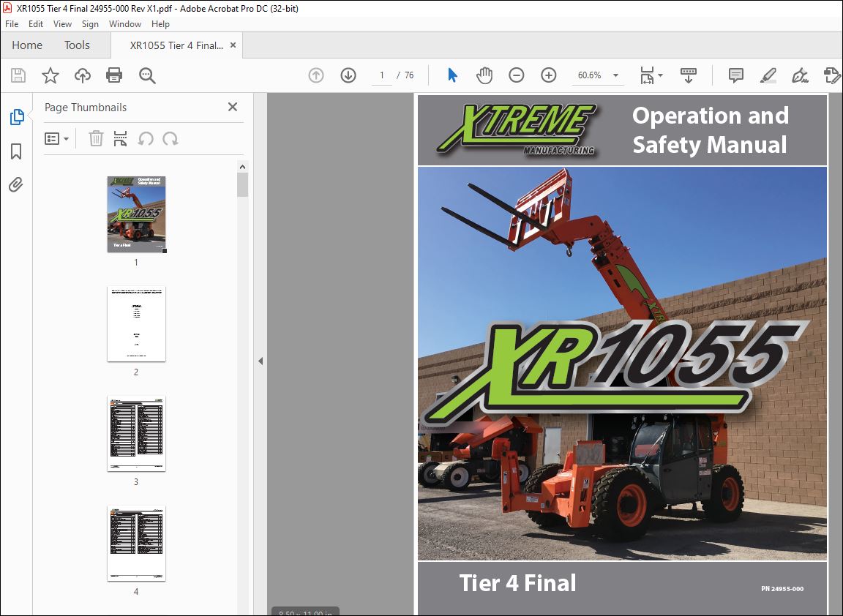This screenshot has height=616, width=843.
Task: Zoom out with minus button
Action: (516, 75)
